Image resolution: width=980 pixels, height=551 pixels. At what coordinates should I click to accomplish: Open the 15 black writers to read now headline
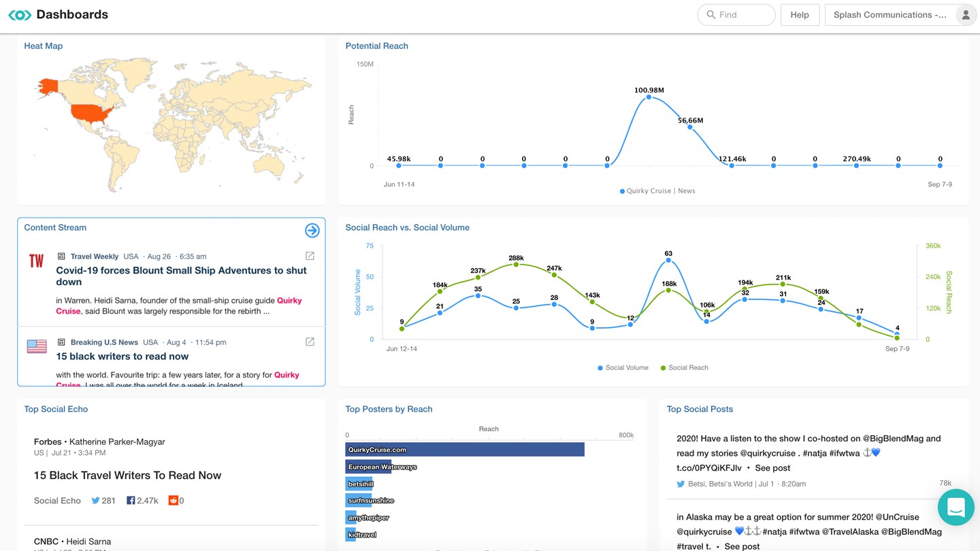tap(122, 356)
